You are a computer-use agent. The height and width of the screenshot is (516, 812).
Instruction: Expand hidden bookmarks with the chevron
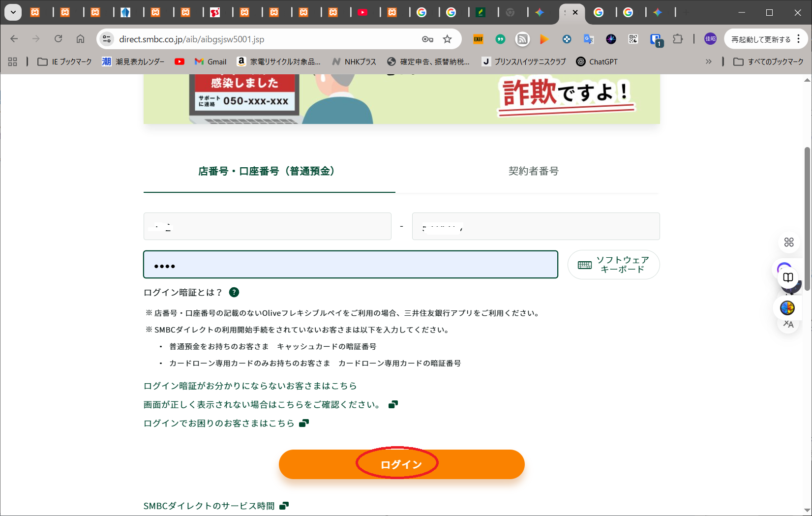click(708, 61)
